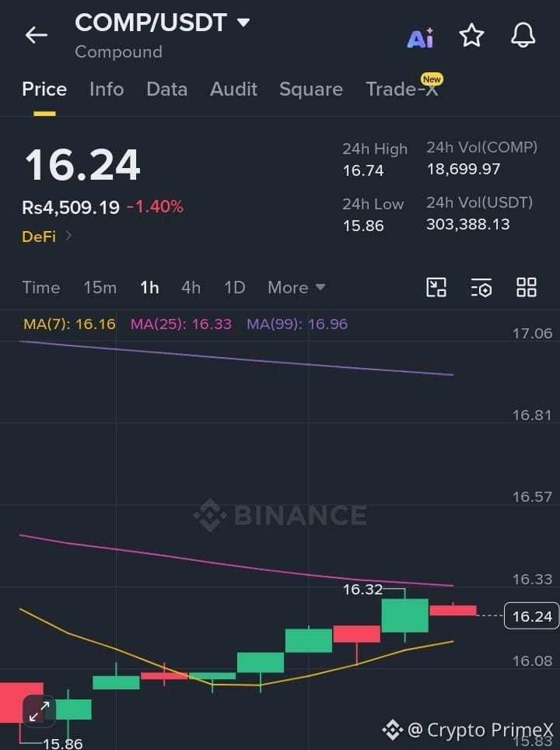Image resolution: width=560 pixels, height=750 pixels.
Task: Tap the latest red candlestick
Action: pos(453,610)
